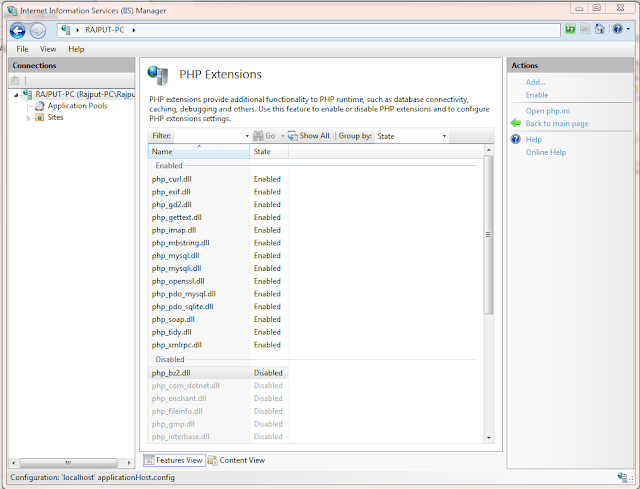Click the Help icon in Actions pane

(516, 139)
